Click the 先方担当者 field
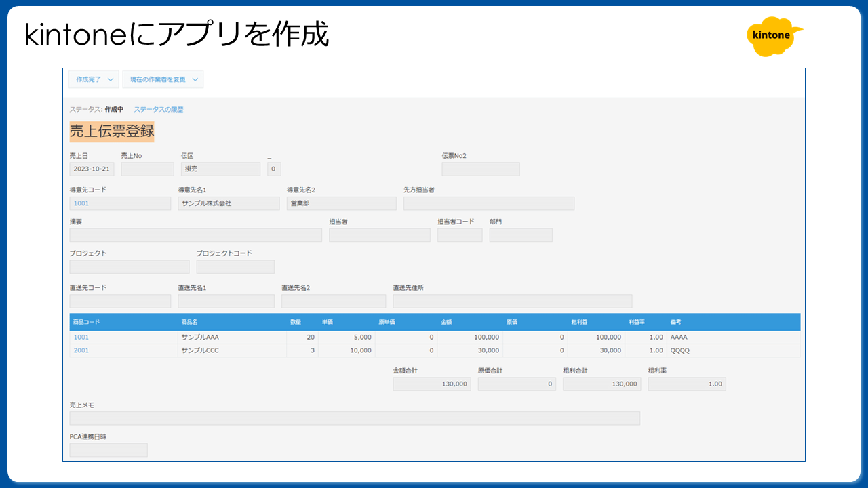This screenshot has height=488, width=868. tap(489, 203)
